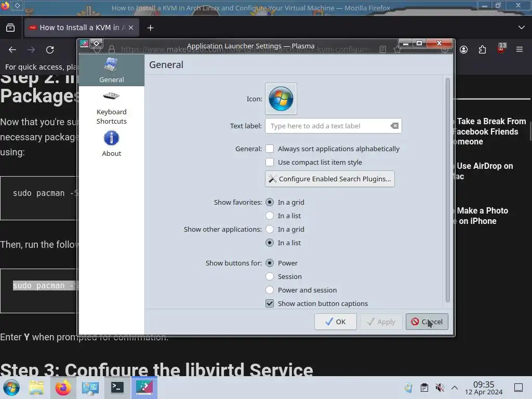Screen dimensions: 532x399
Task: Select other applications In a grid
Action: coord(270,229)
